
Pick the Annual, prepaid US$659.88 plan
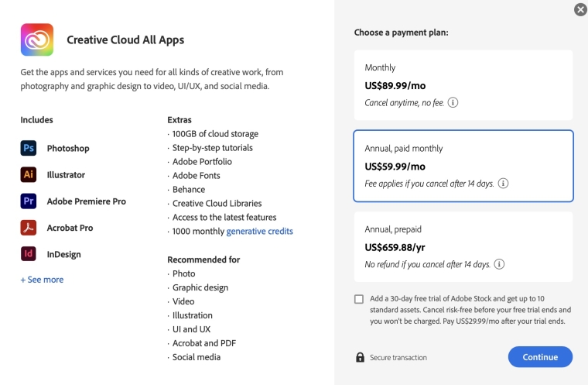(463, 246)
